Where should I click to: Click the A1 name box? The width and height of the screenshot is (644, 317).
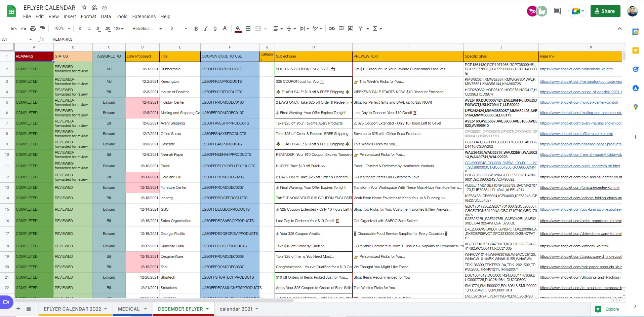[17, 39]
